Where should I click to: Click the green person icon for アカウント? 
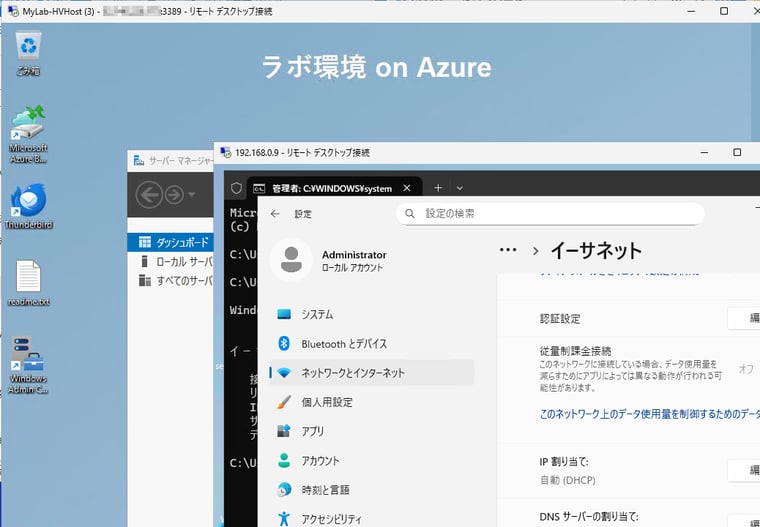pos(284,461)
